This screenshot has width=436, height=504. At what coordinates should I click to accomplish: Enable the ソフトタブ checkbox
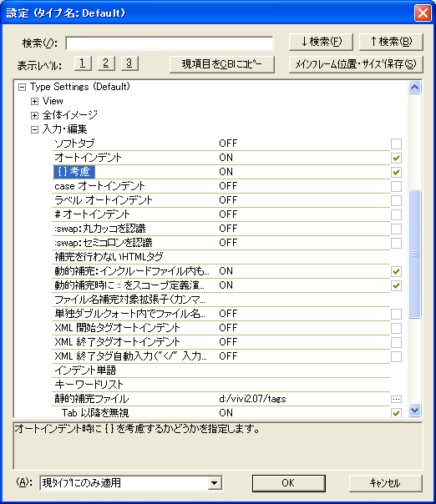(x=396, y=144)
